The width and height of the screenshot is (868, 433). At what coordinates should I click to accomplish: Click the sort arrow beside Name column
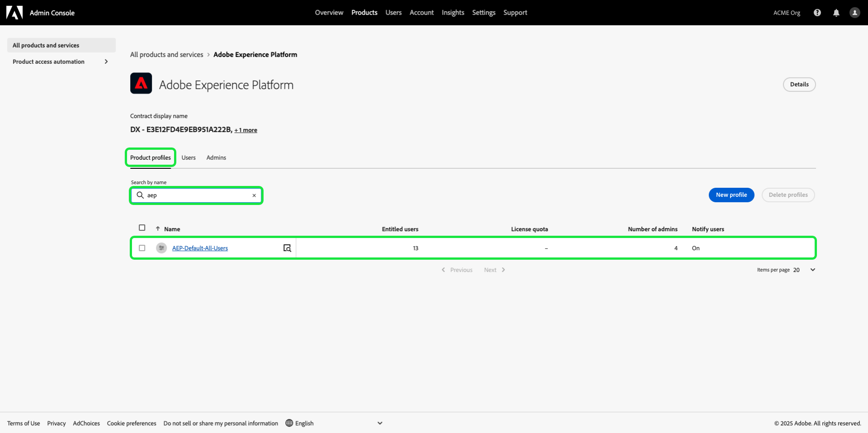pyautogui.click(x=158, y=229)
